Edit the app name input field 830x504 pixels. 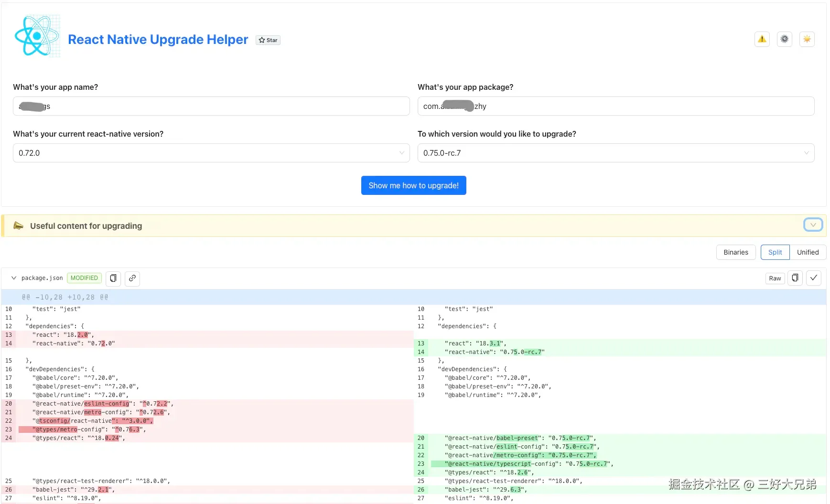click(x=211, y=106)
